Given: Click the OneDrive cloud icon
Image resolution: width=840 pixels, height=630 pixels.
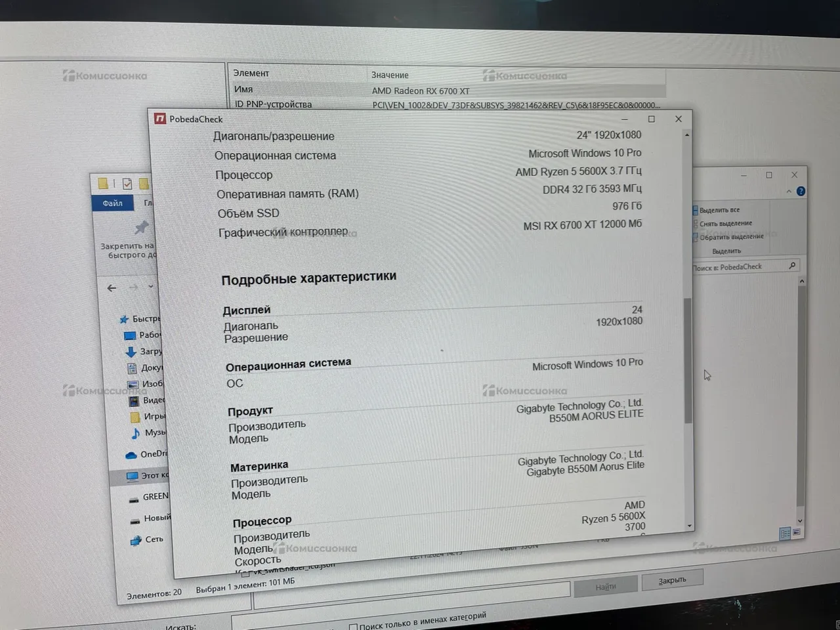Looking at the screenshot, I should pos(131,455).
